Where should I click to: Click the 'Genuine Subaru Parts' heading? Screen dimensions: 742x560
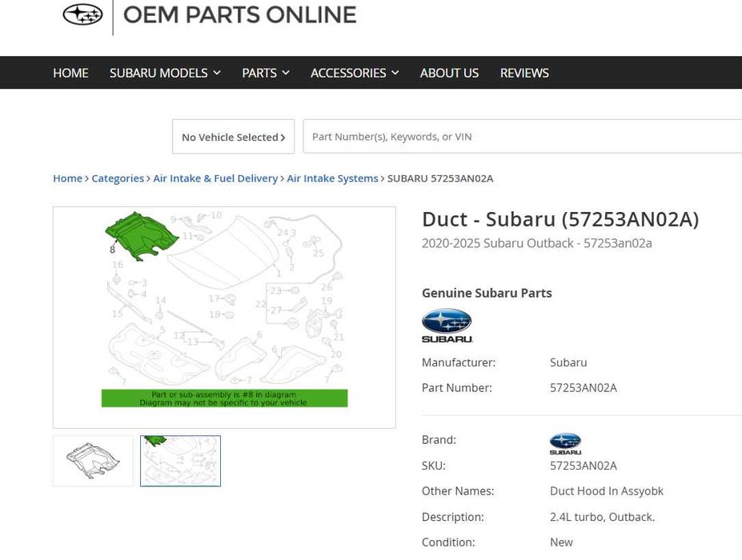(487, 293)
